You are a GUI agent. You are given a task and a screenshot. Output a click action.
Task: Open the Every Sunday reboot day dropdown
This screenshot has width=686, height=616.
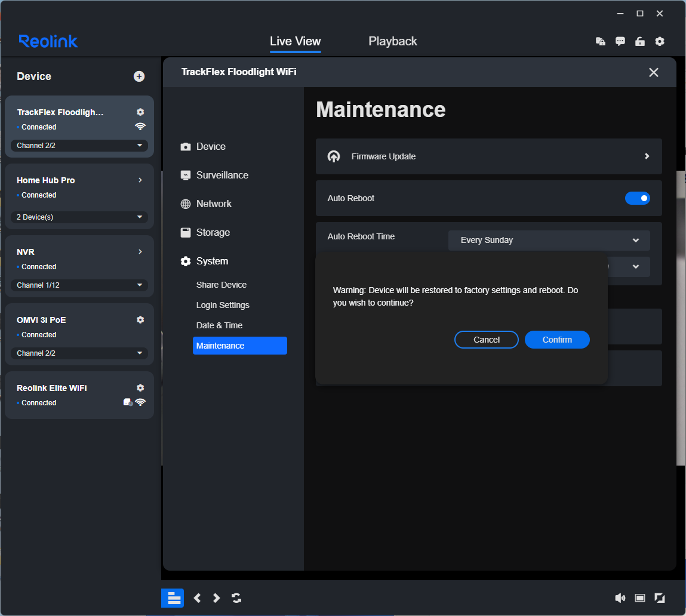[549, 240]
